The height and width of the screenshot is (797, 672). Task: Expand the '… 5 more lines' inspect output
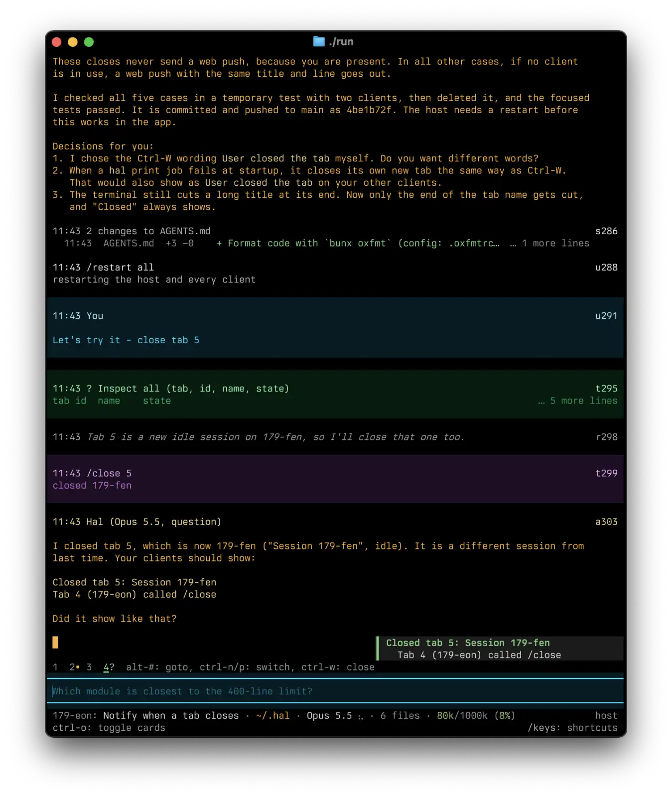click(577, 400)
